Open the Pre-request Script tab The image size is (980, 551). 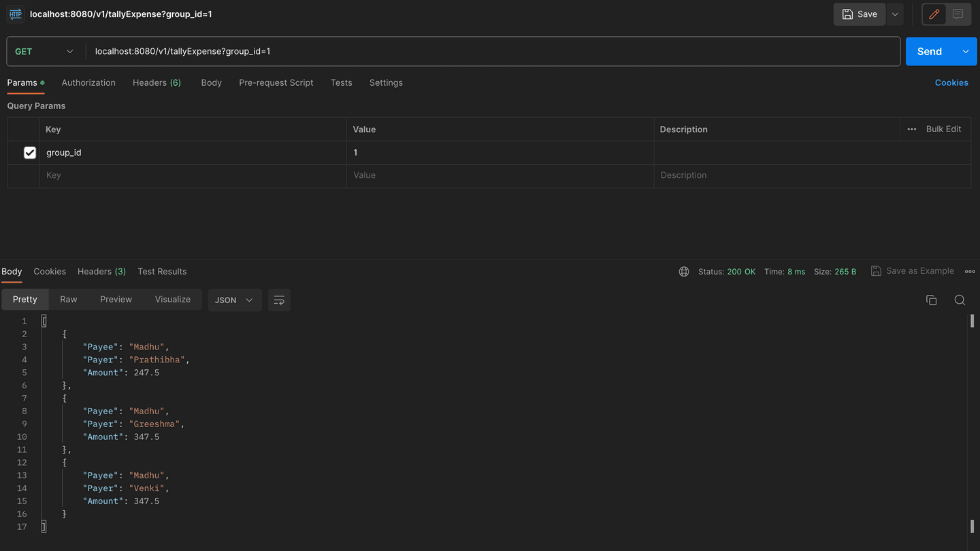coord(276,82)
